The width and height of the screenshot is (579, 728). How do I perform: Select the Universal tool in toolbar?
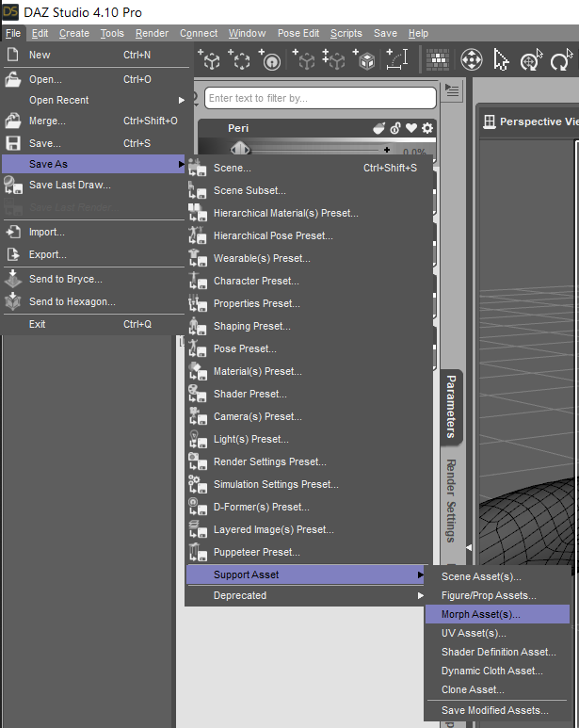(472, 60)
